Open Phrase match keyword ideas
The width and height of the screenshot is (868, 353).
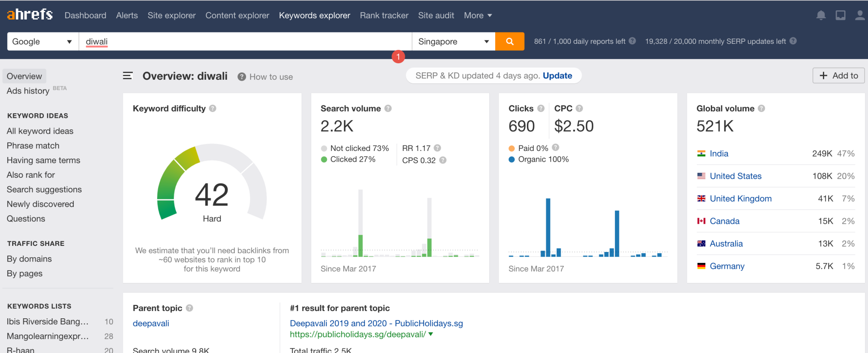coord(33,146)
